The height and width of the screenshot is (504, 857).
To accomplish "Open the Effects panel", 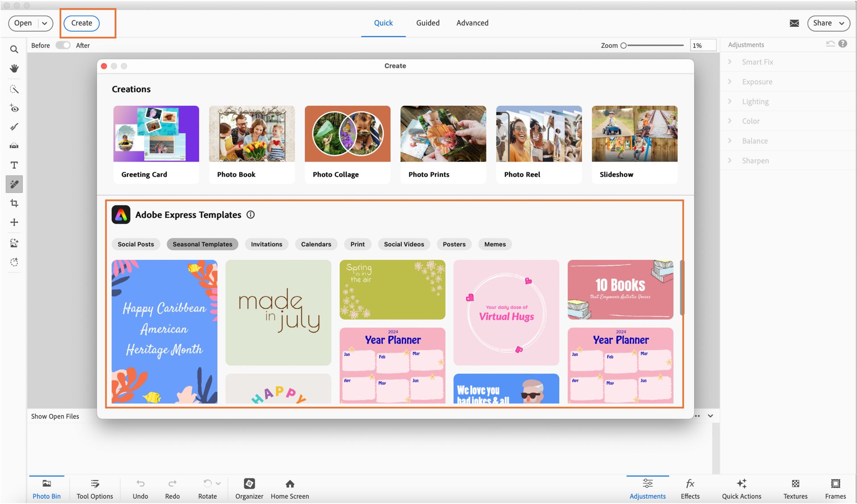I will pyautogui.click(x=690, y=489).
